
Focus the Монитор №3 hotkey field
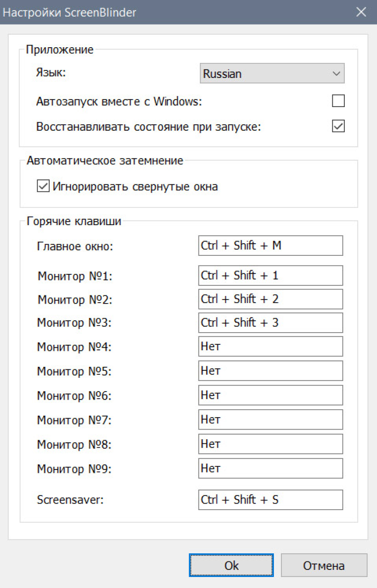click(270, 323)
